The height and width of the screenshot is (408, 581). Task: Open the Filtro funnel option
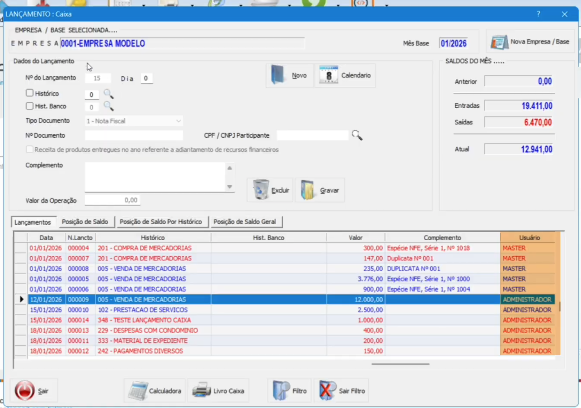[290, 391]
